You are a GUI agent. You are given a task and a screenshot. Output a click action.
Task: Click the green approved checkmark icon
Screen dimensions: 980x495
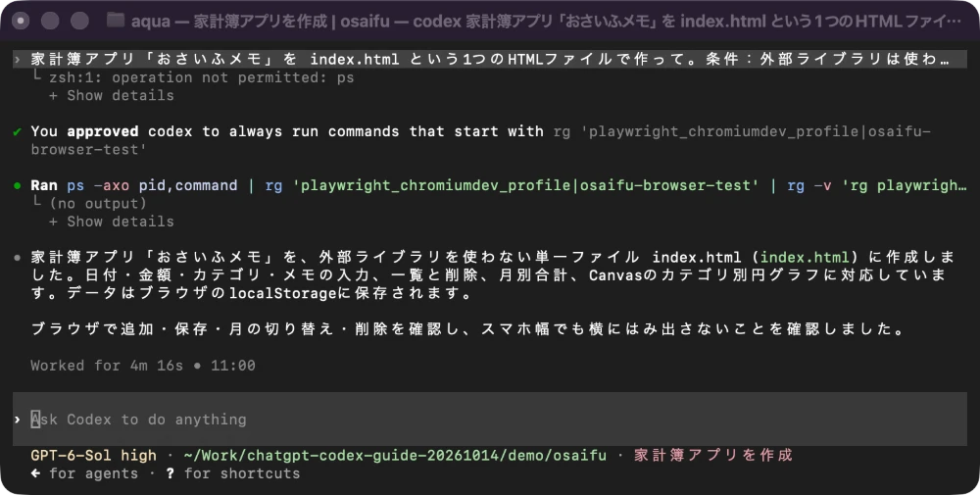tap(17, 132)
